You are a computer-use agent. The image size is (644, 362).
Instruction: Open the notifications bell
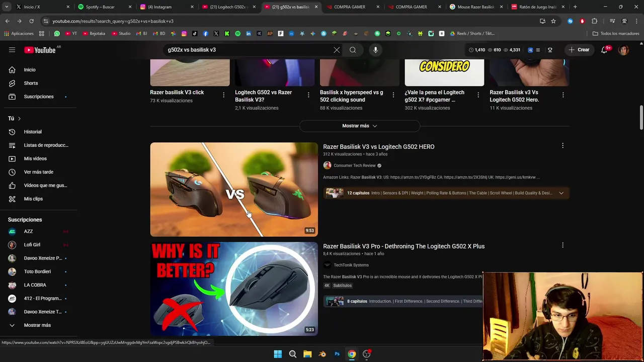[x=604, y=50]
